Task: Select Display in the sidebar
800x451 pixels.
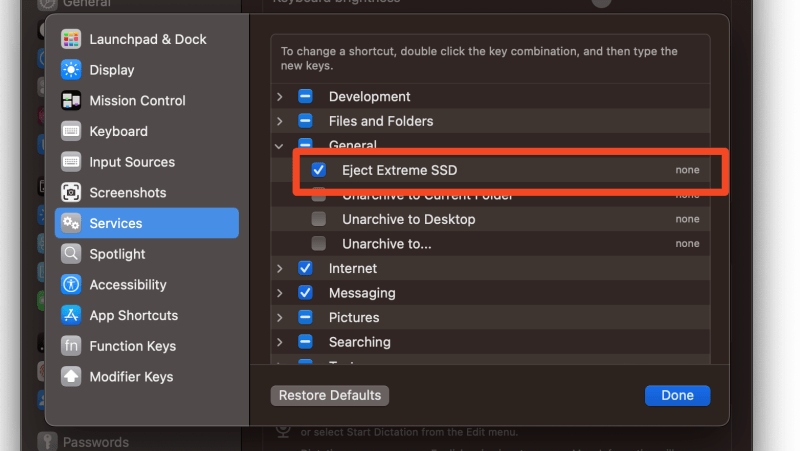Action: click(147, 70)
